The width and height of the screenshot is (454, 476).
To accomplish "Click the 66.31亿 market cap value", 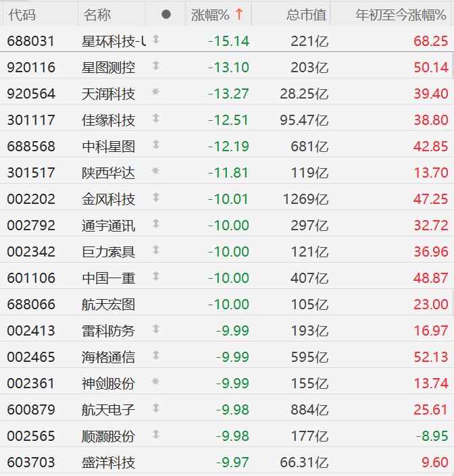I will (304, 462).
